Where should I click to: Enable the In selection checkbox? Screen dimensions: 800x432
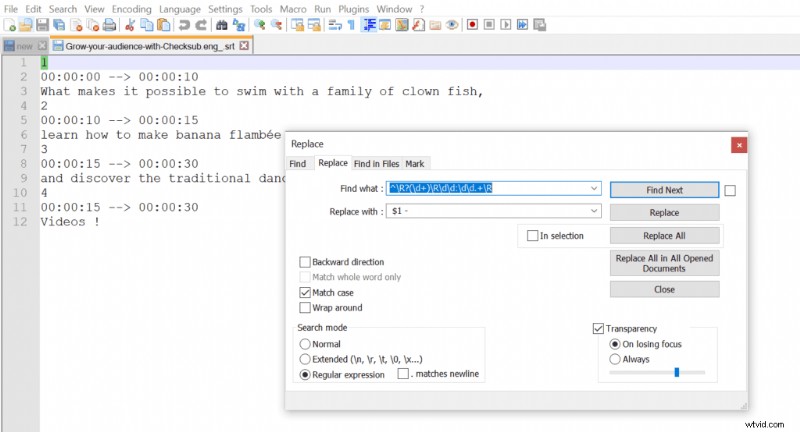[x=532, y=236]
